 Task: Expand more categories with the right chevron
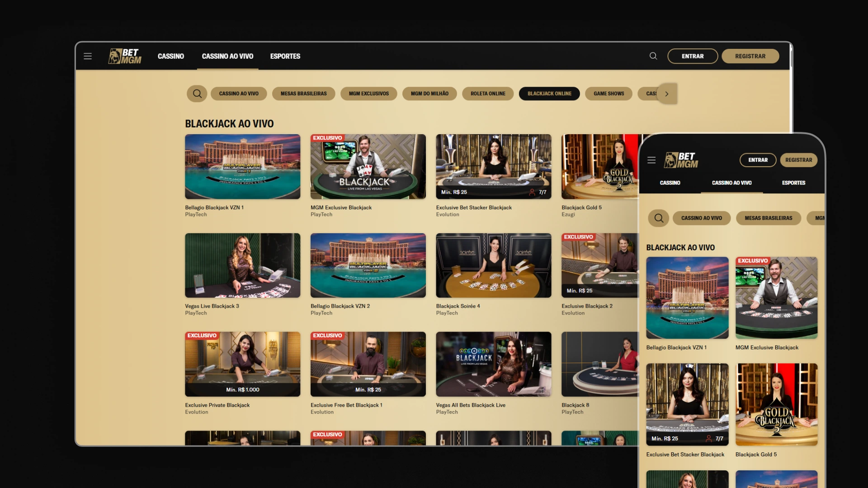[667, 94]
